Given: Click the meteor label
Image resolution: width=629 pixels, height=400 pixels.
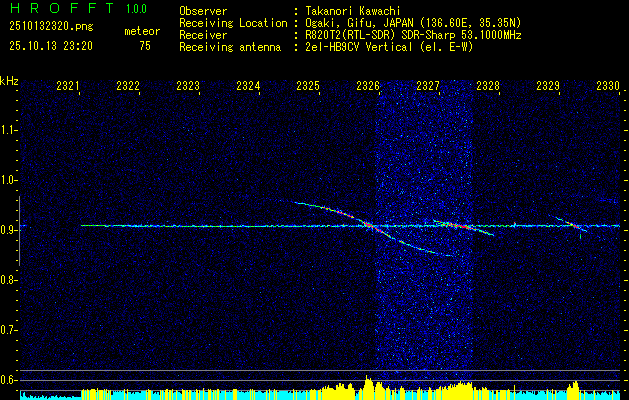Looking at the screenshot, I should coord(142,31).
